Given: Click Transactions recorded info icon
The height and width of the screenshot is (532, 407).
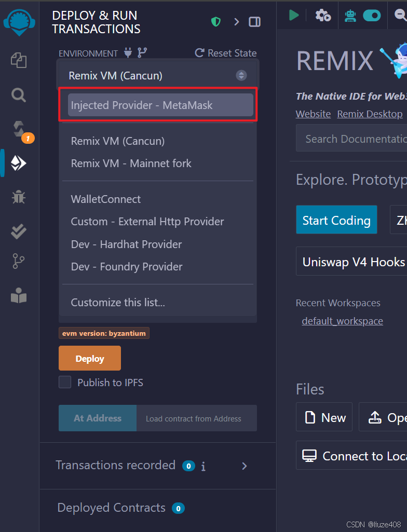Looking at the screenshot, I should 203,466.
